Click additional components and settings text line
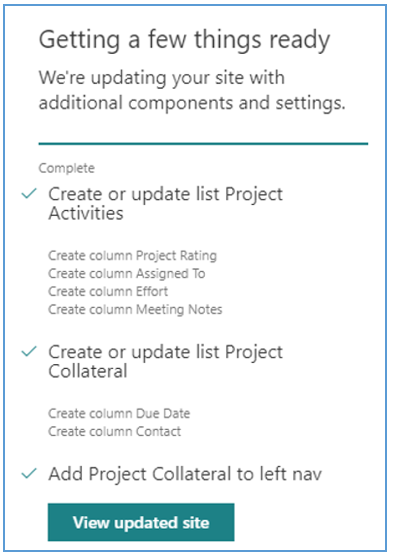Screen dimensions: 393x557 click(x=192, y=103)
